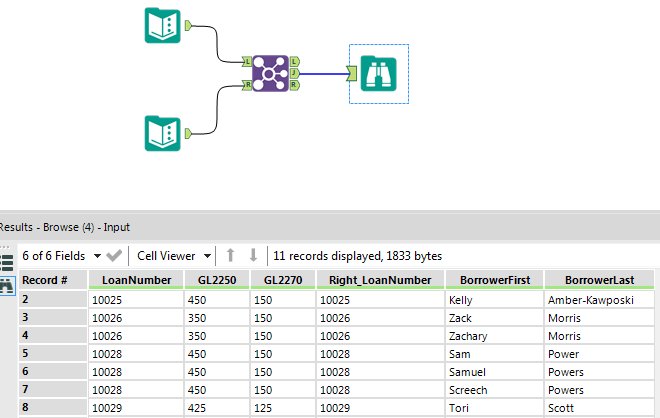Click the lower Input tool's output anchor
This screenshot has height=418, width=660.
[x=188, y=134]
